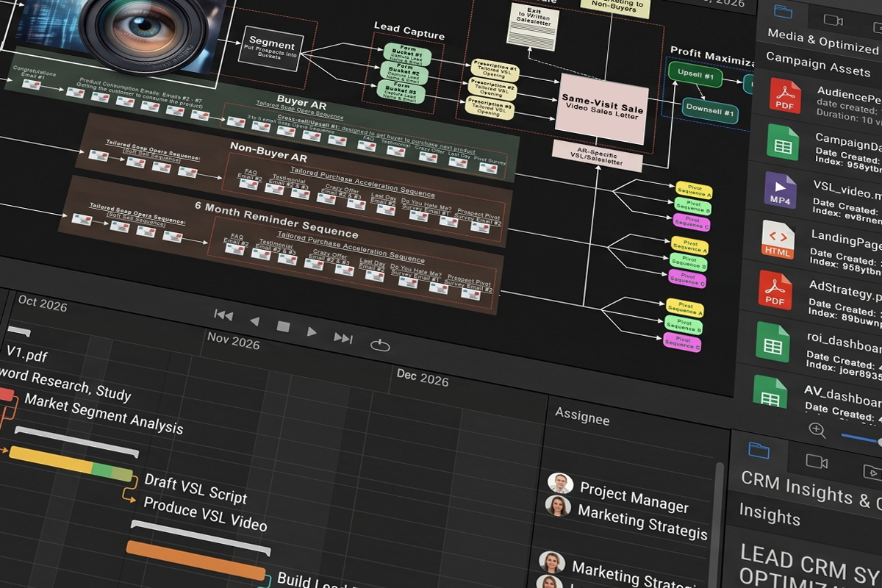The image size is (882, 588).
Task: Switch to video camera tab in CRM Insights panel
Action: pos(817,461)
